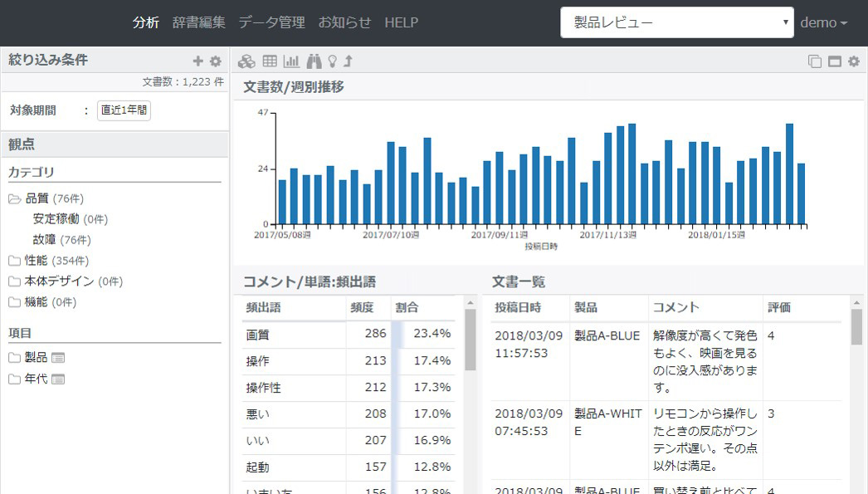Open the analysis panel gear settings
This screenshot has height=494, width=868.
click(854, 61)
